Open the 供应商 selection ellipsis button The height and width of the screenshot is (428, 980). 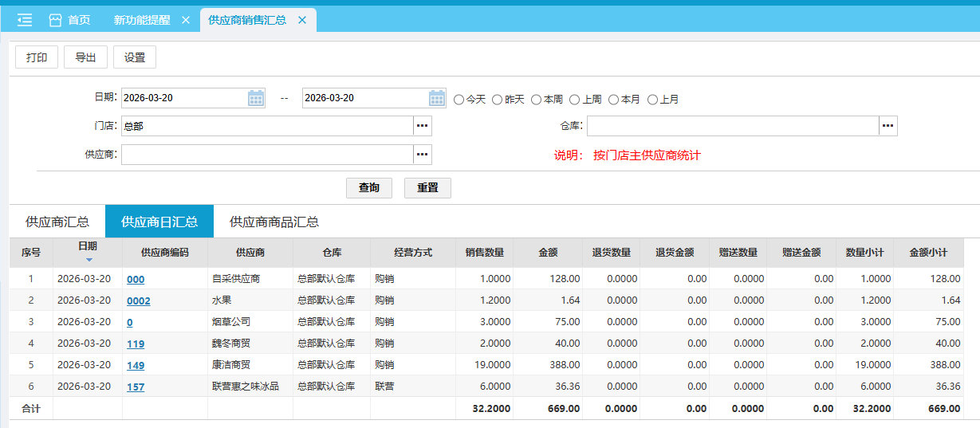pos(422,154)
